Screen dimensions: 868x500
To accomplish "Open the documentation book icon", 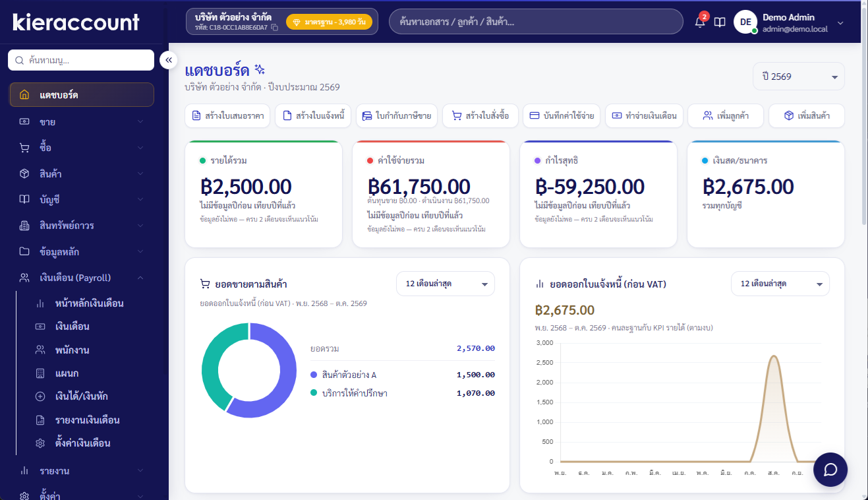I will 720,22.
